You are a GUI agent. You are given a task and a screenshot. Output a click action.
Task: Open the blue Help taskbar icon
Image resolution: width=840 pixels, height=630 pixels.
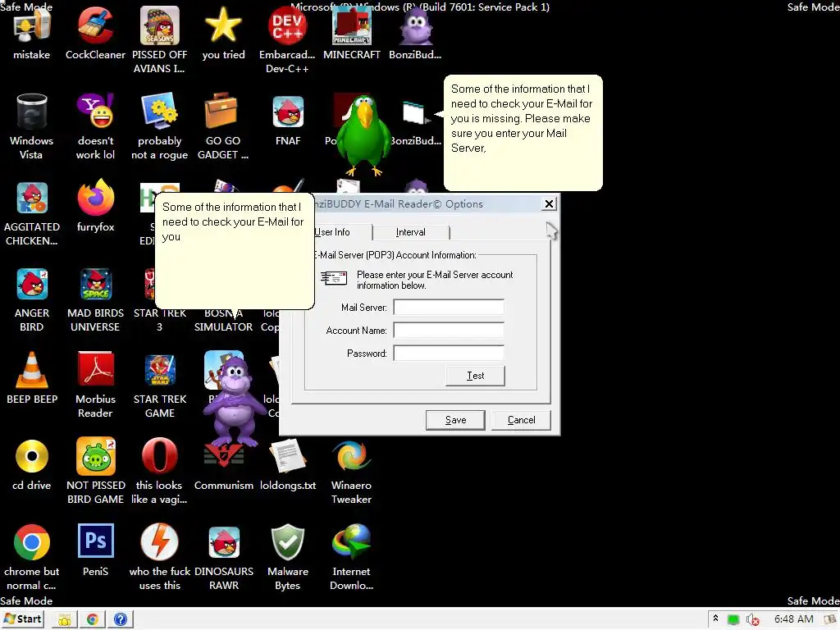coord(121,620)
